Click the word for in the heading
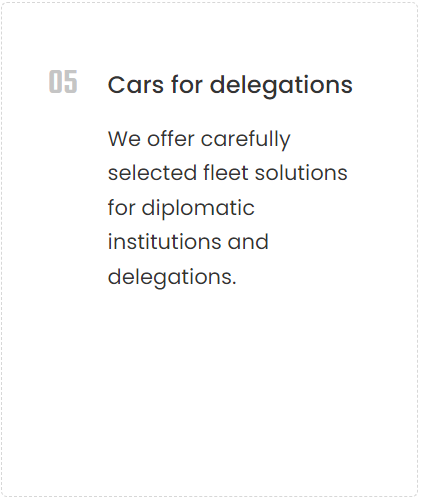The height and width of the screenshot is (502, 423). (187, 84)
